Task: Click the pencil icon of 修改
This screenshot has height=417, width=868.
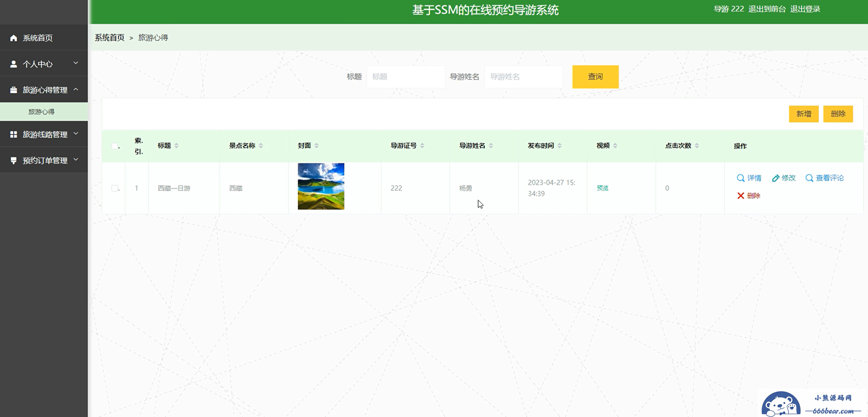Action: pos(775,178)
